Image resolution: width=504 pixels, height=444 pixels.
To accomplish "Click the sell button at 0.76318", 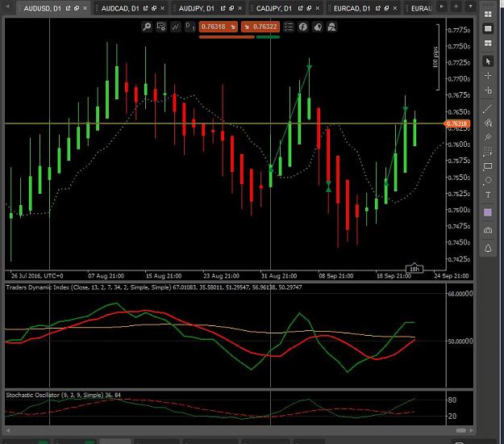I will (x=219, y=27).
